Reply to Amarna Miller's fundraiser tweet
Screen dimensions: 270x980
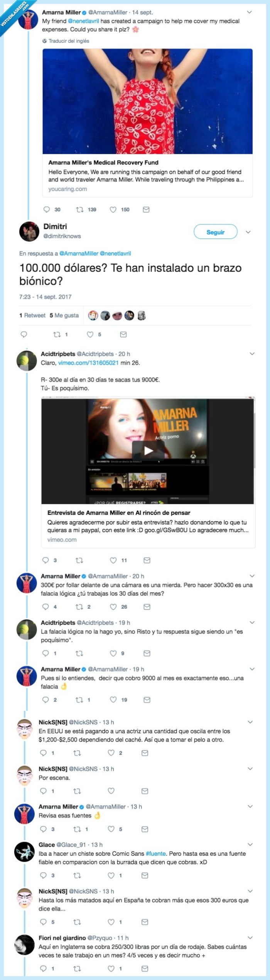pyautogui.click(x=47, y=209)
